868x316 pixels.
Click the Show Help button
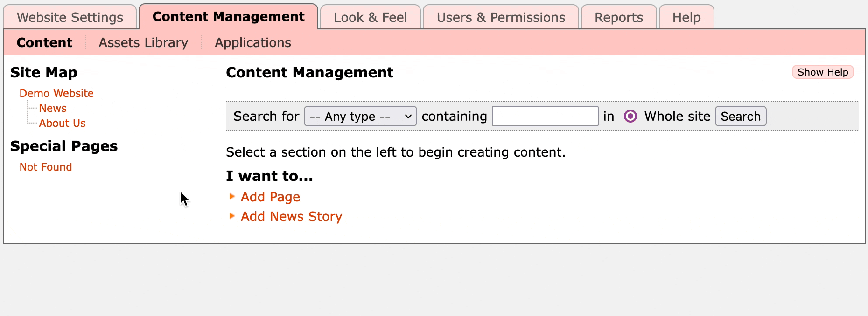822,72
